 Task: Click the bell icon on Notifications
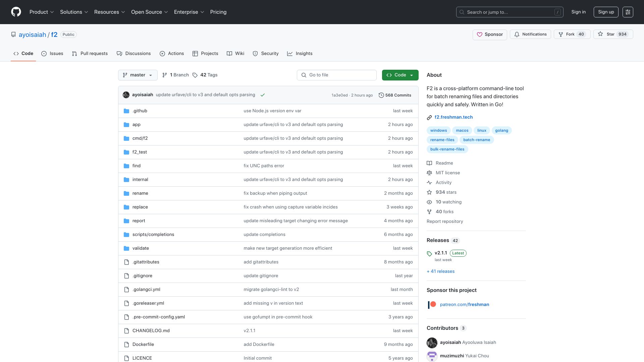(x=517, y=35)
